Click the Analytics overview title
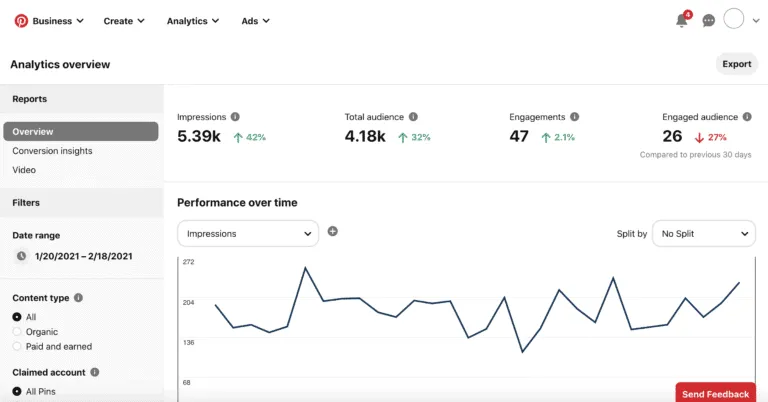The width and height of the screenshot is (768, 402). pyautogui.click(x=60, y=65)
